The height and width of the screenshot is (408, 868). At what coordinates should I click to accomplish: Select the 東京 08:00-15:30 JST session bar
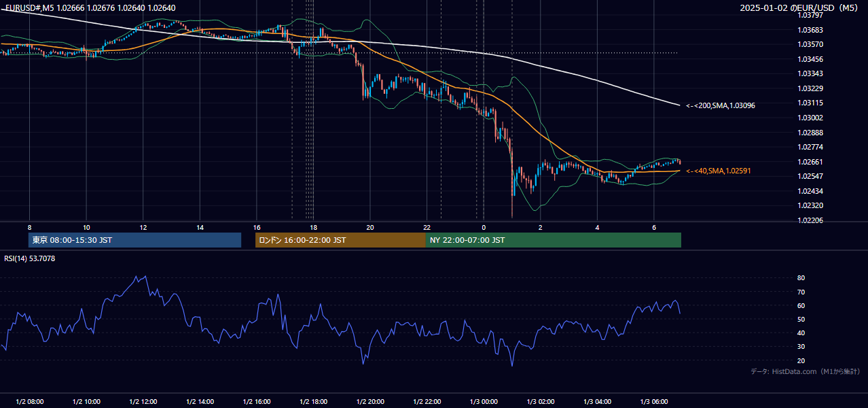click(134, 240)
